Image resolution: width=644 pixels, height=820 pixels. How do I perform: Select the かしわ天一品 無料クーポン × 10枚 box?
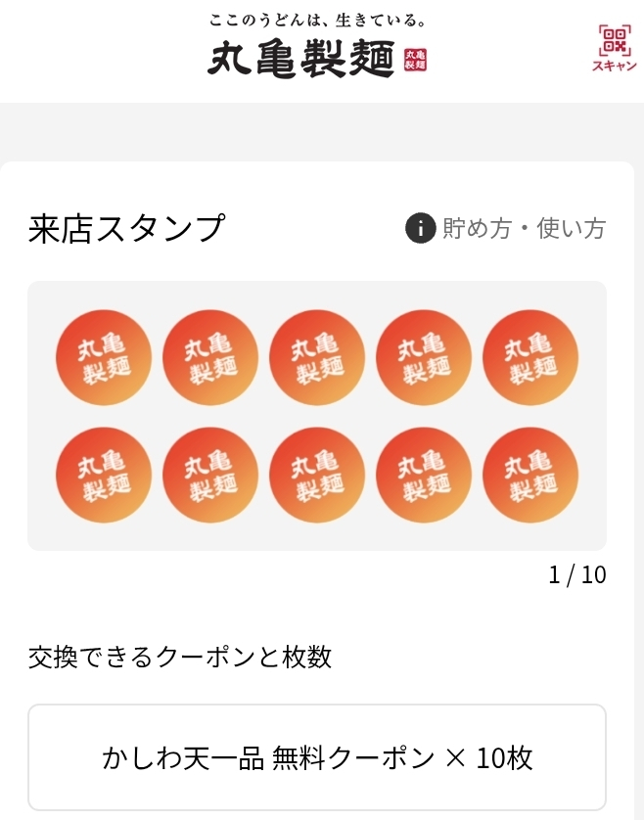point(317,757)
